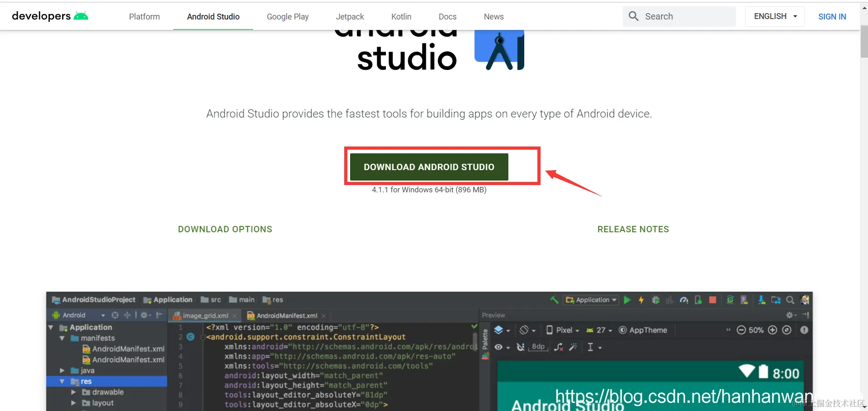Open the design surface layers dropdown
The image size is (868, 411).
click(502, 330)
